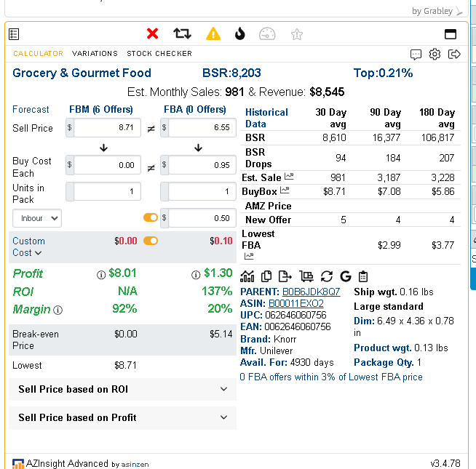Image resolution: width=476 pixels, height=469 pixels.
Task: Open the feedback chat bubble icon
Action: [x=416, y=55]
